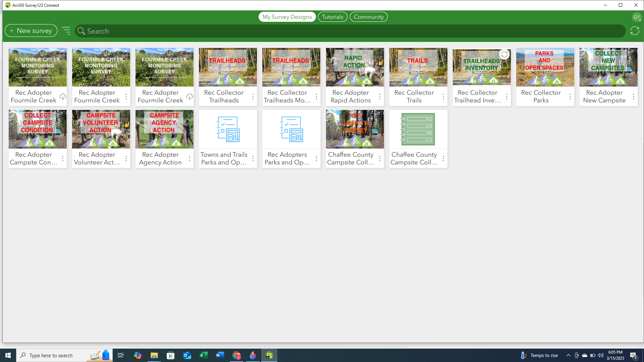Click update icon on Trailheads Inventory thumbnail
Viewport: 644px width, 362px height.
point(504,54)
